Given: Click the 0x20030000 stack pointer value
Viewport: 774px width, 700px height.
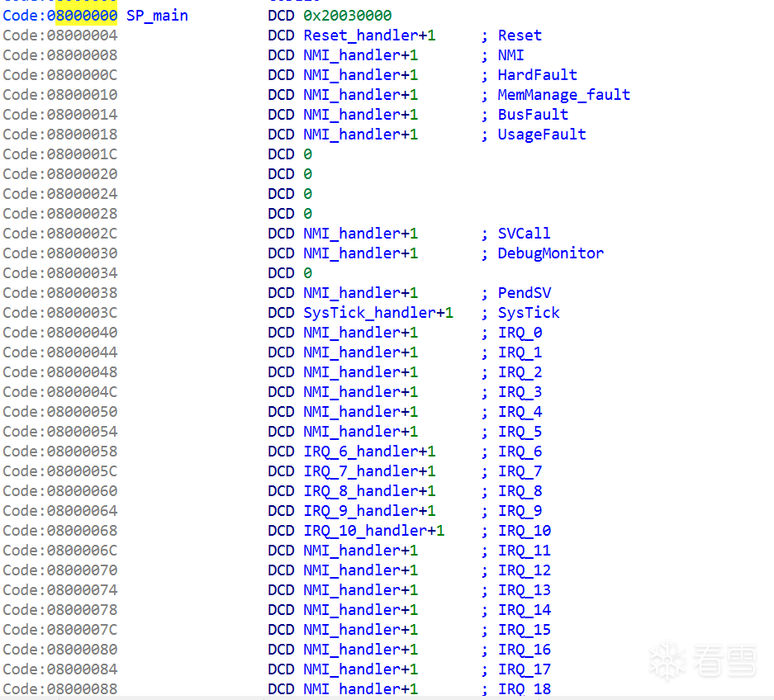Looking at the screenshot, I should point(347,16).
